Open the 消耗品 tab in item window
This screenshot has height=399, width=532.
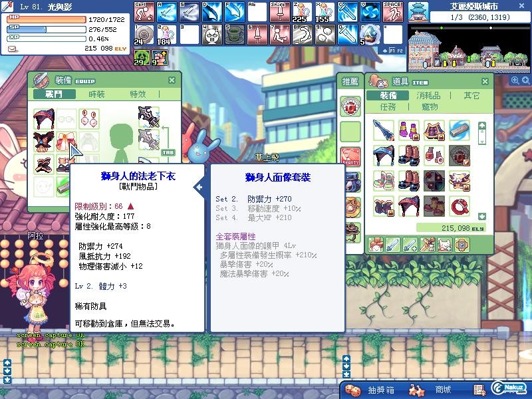click(428, 95)
